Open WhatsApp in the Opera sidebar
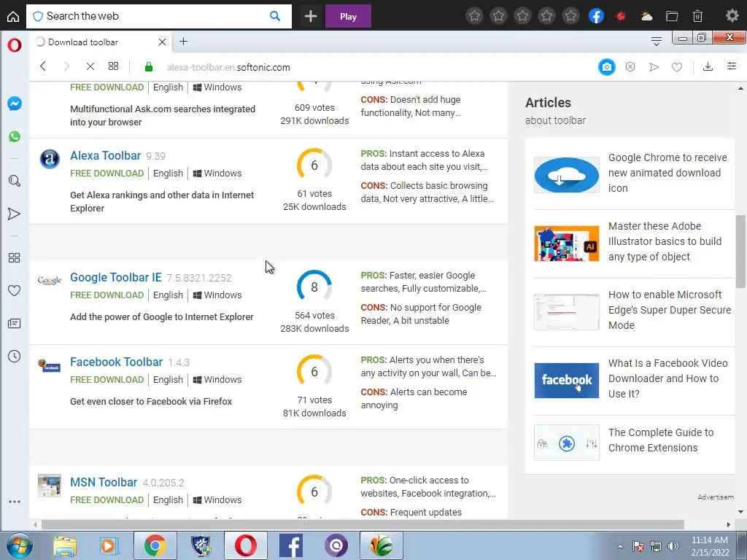Viewport: 747px width, 560px height. pos(15,136)
